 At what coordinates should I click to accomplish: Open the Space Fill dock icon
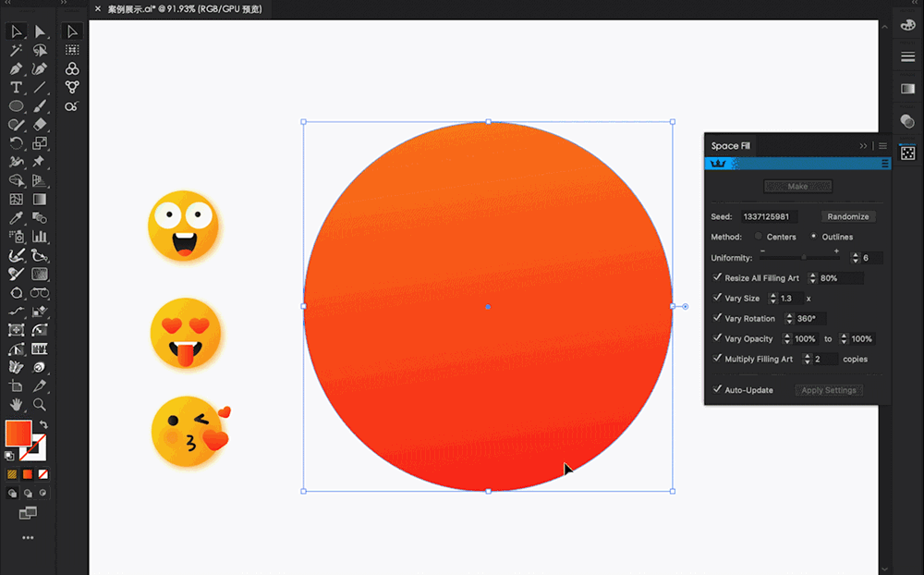tap(907, 152)
